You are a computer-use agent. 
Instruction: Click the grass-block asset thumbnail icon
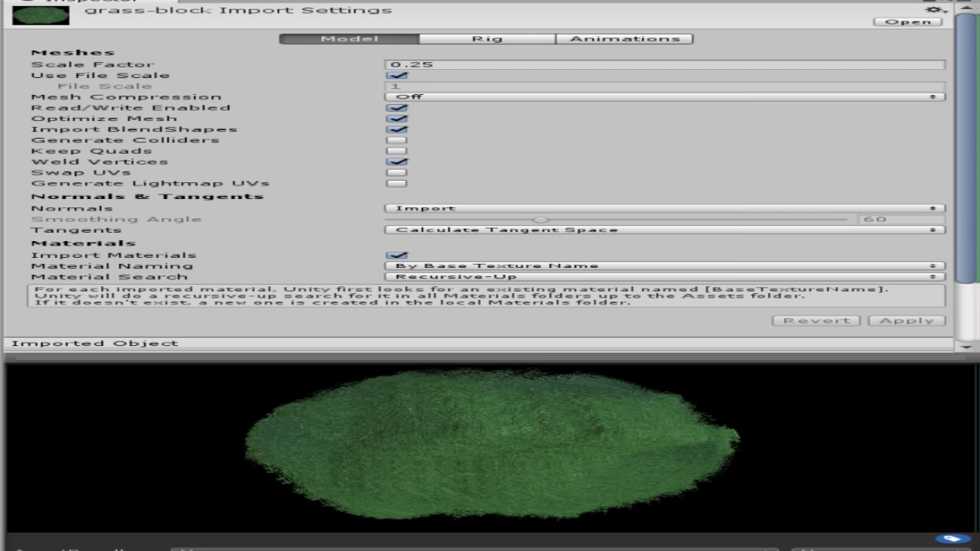click(x=40, y=15)
